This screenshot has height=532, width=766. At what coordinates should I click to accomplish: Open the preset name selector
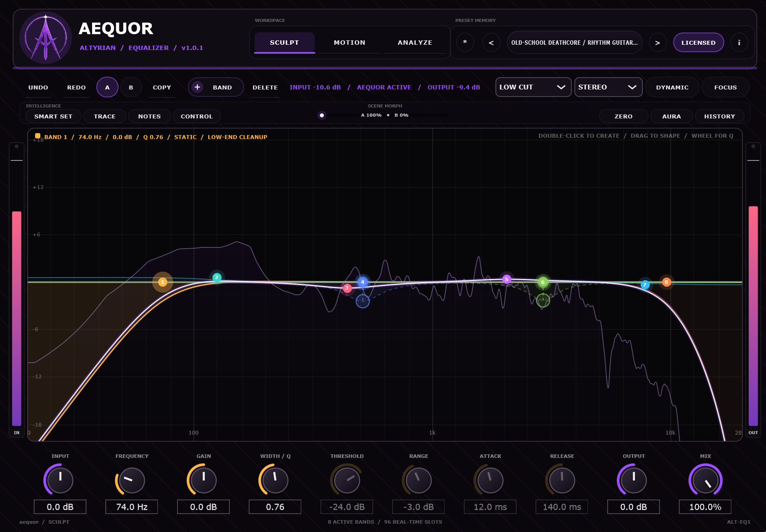pyautogui.click(x=574, y=43)
